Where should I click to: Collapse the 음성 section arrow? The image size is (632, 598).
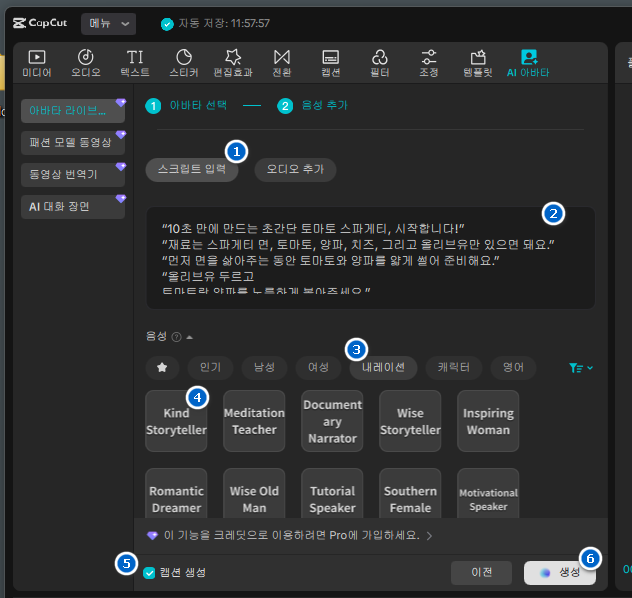189,337
